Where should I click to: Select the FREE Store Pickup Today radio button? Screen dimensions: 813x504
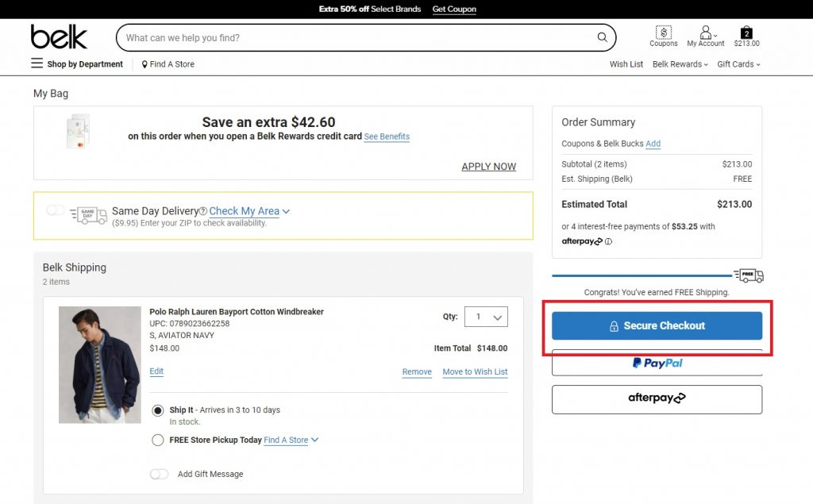(x=158, y=440)
